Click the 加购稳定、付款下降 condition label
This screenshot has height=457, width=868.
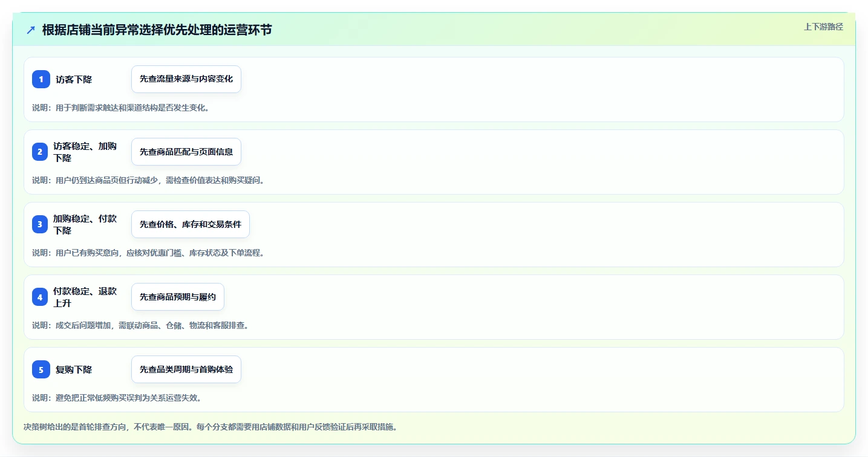tap(85, 224)
